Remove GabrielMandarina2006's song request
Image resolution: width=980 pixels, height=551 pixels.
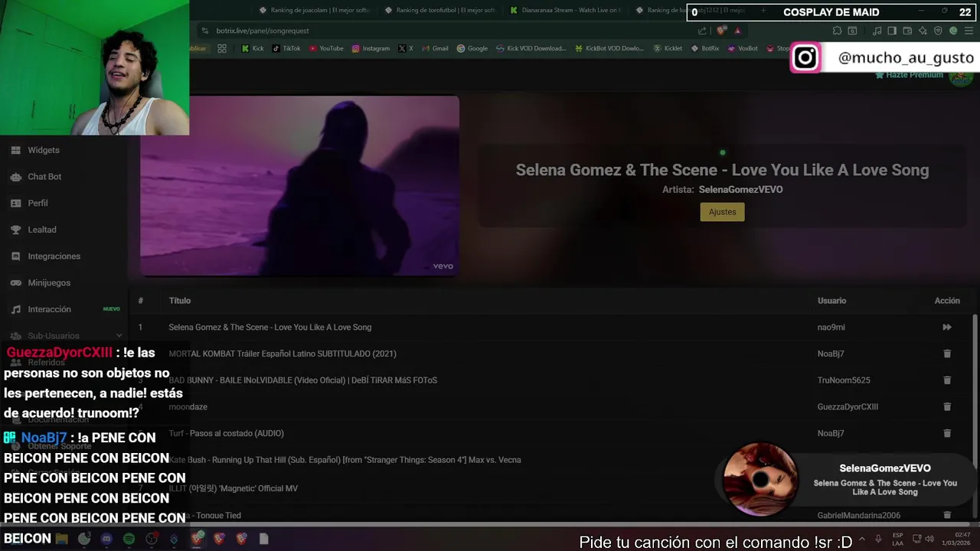[947, 515]
